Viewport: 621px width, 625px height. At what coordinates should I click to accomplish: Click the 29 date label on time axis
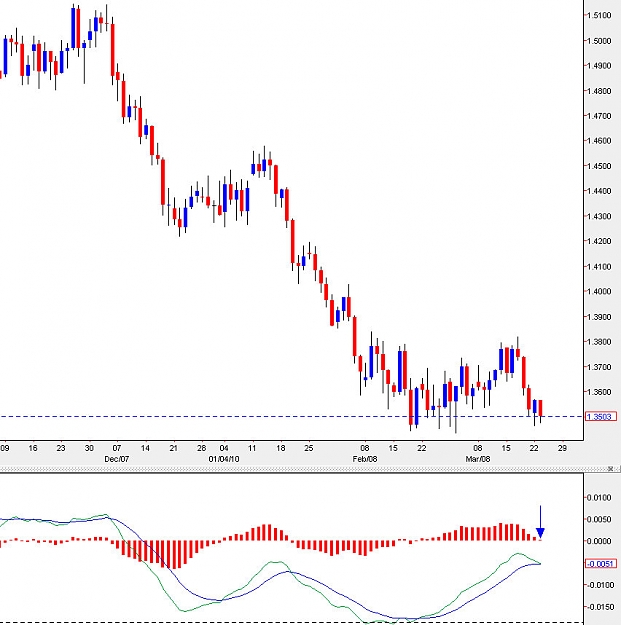pos(562,448)
